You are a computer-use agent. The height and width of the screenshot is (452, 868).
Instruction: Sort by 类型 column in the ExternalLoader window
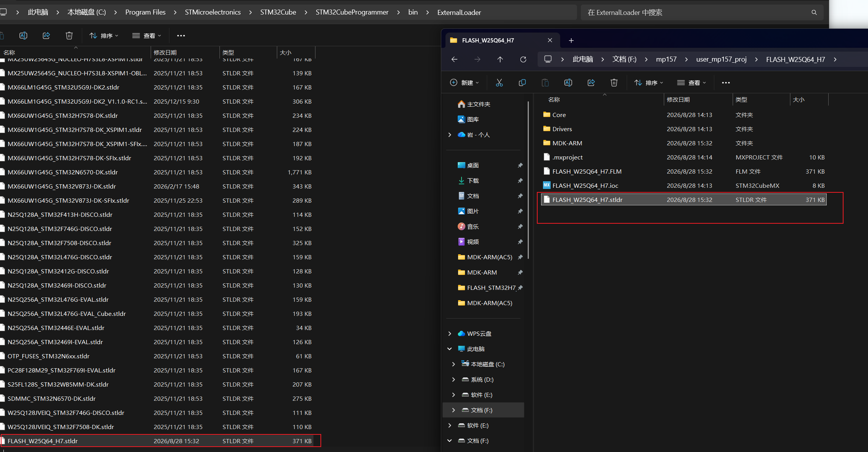(x=248, y=52)
